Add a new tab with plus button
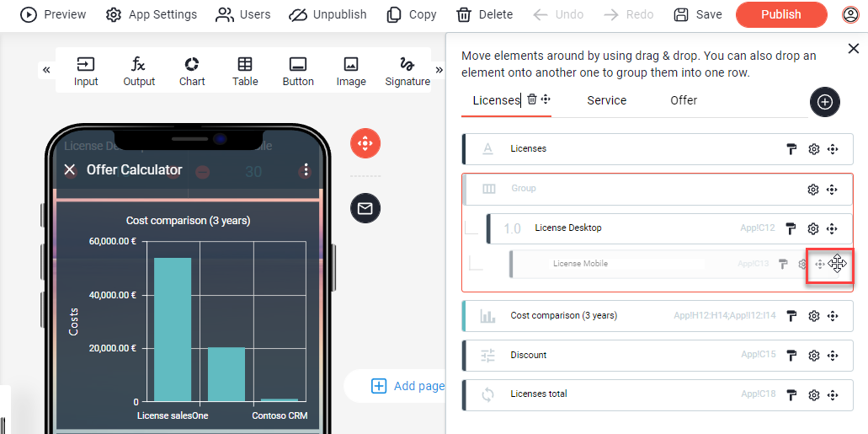Screen dimensions: 868x434 (x=825, y=102)
